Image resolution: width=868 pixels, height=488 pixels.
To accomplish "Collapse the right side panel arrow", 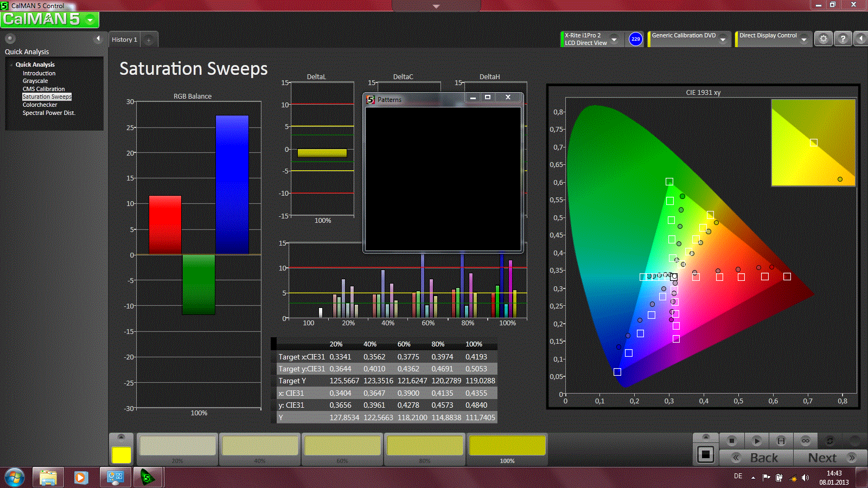I will pos(861,39).
